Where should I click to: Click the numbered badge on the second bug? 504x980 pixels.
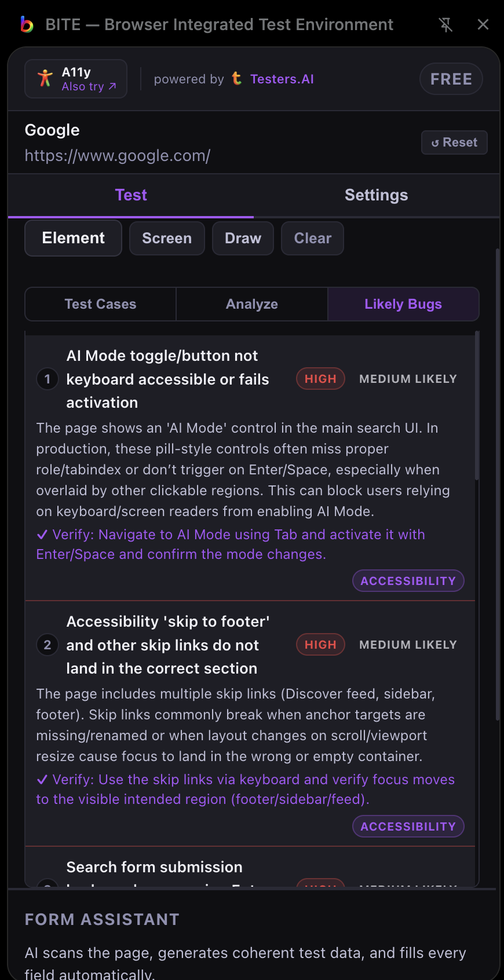(x=47, y=645)
